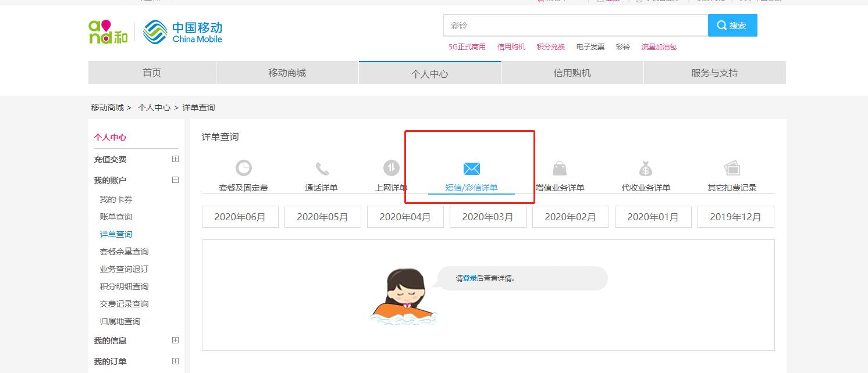Select the 上网详单 data icon
Image resolution: width=868 pixels, height=373 pixels.
[x=390, y=168]
